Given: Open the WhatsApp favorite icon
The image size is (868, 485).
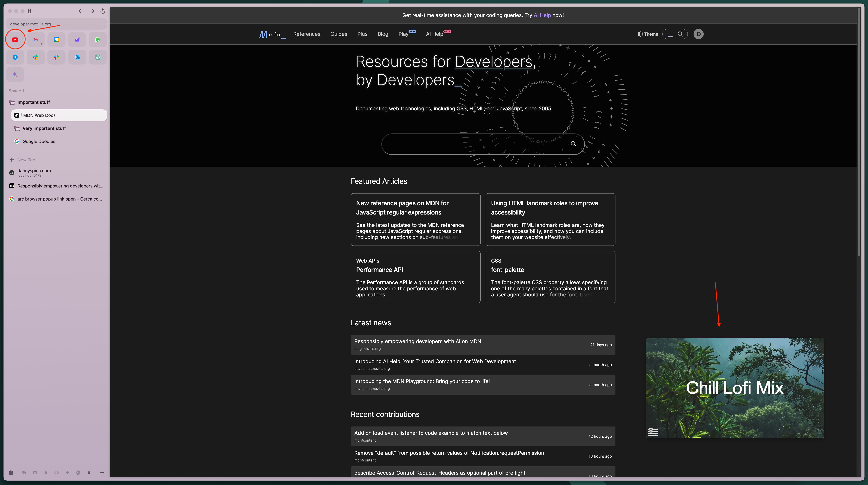Looking at the screenshot, I should (x=98, y=39).
